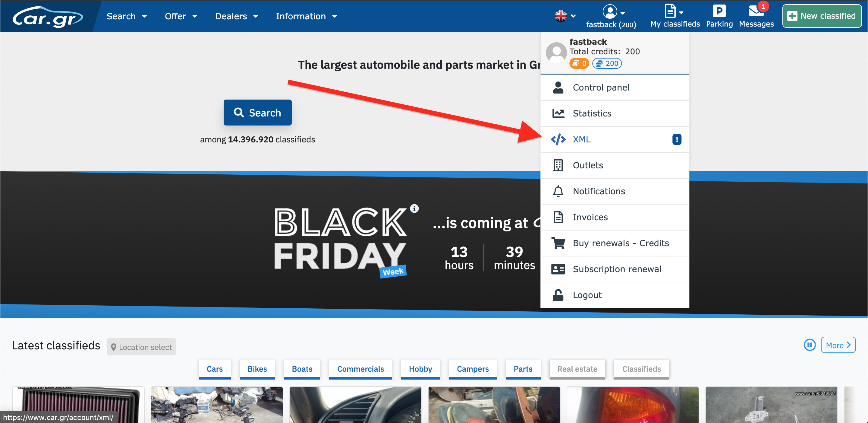This screenshot has height=423, width=868.
Task: Pause the latest classifieds carousel
Action: point(809,345)
